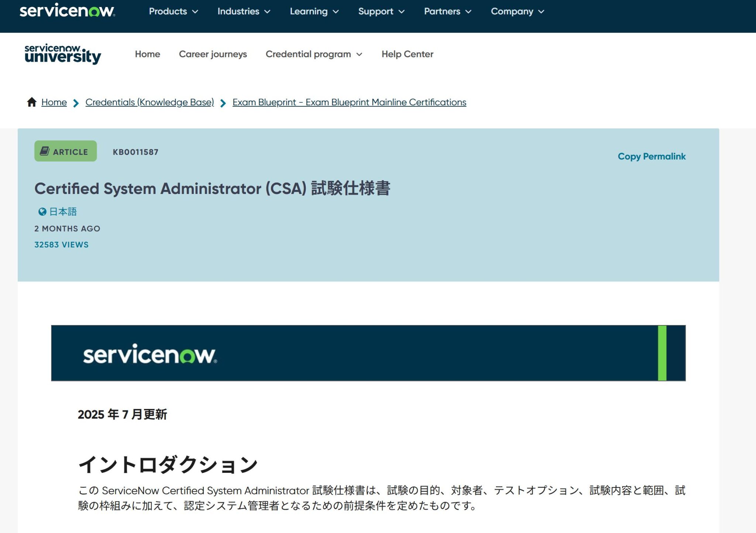Expand the Support navigation dropdown

[381, 11]
